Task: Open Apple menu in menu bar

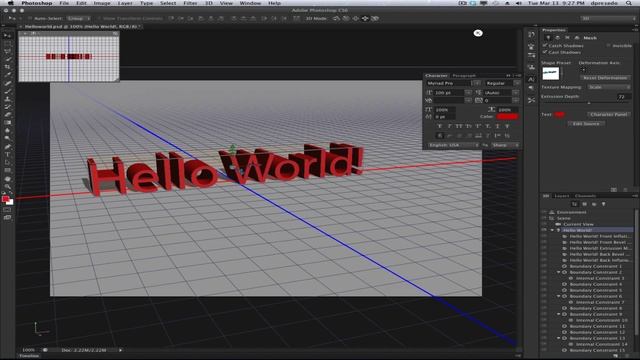Action: click(10, 3)
